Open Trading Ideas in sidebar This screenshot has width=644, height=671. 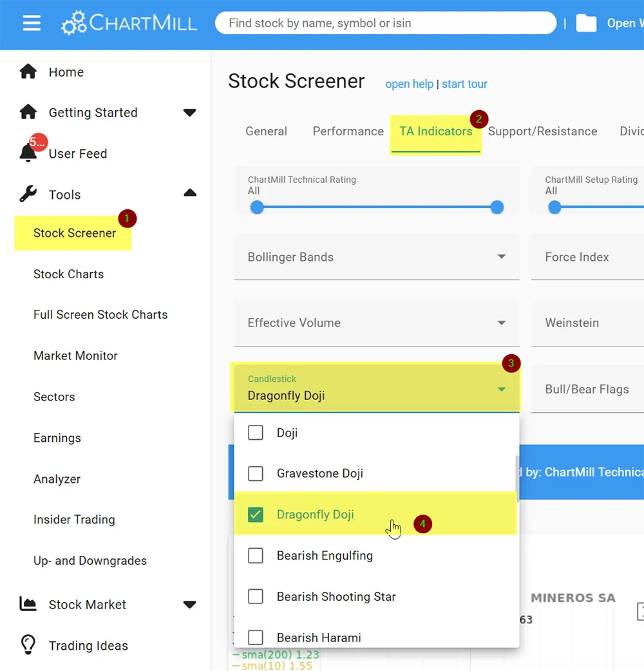[x=88, y=645]
